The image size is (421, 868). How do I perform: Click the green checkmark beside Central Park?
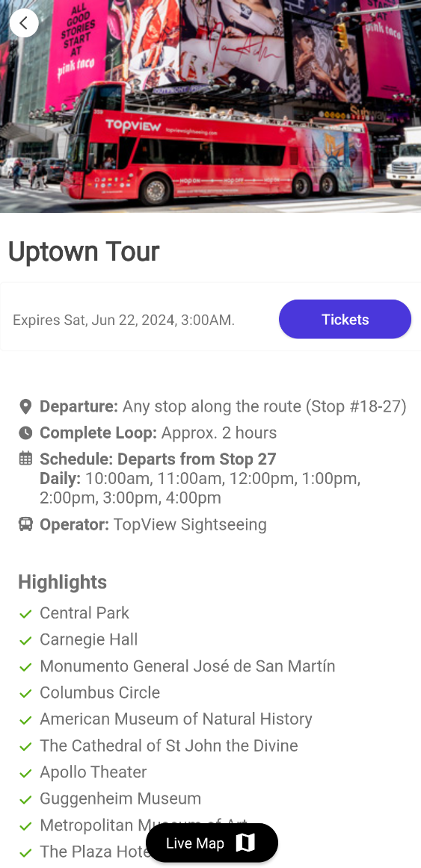pyautogui.click(x=25, y=614)
